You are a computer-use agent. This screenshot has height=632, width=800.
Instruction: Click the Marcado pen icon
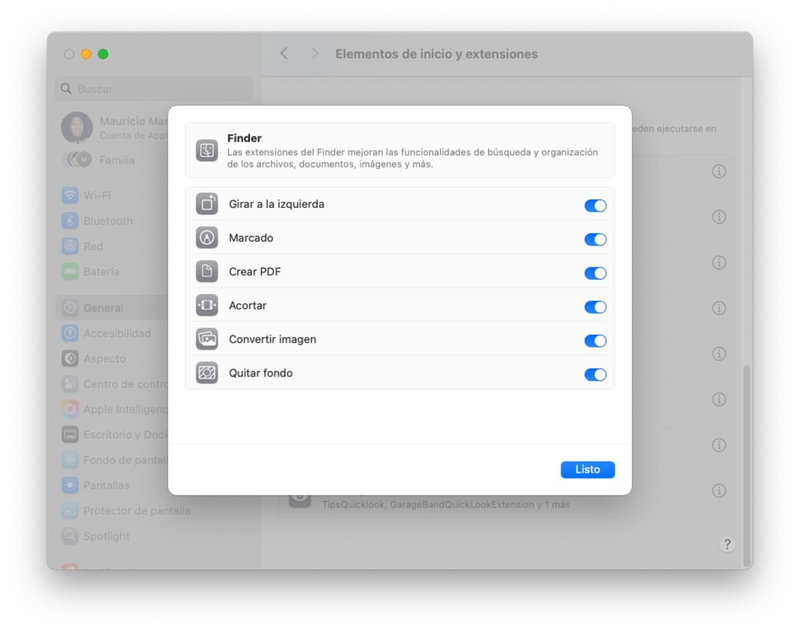pos(207,238)
